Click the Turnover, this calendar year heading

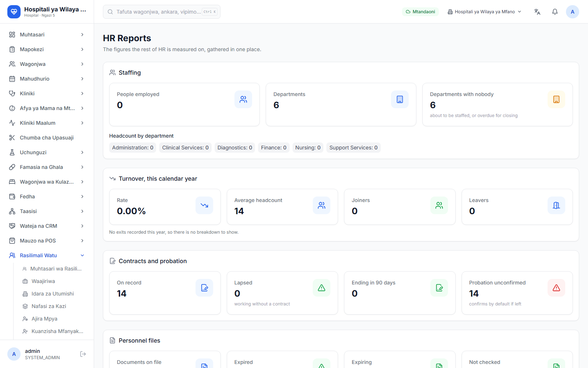point(158,178)
